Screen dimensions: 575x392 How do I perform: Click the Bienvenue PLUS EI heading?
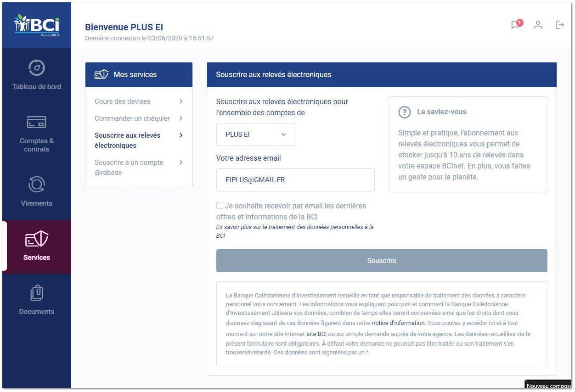click(x=124, y=27)
